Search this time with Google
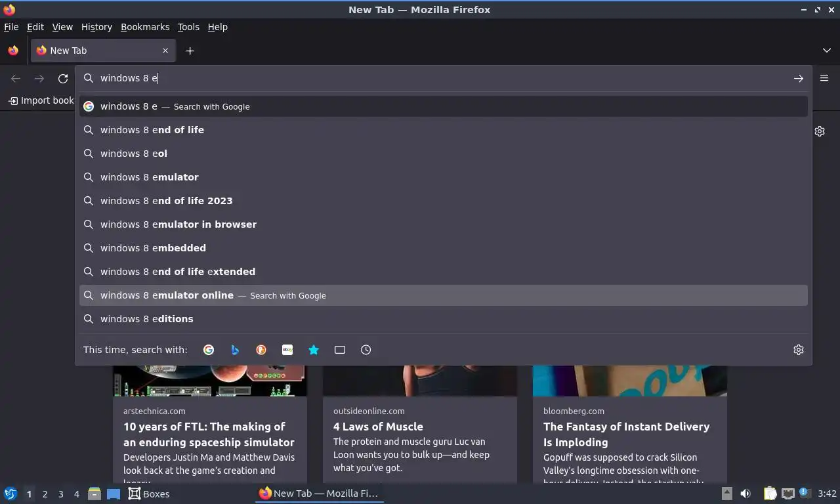Viewport: 840px width, 504px height. coord(209,350)
